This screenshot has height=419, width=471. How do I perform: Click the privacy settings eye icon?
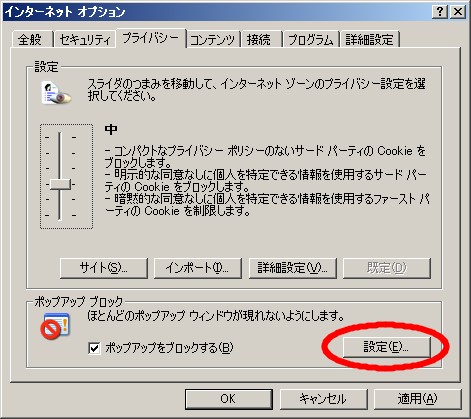[x=57, y=93]
